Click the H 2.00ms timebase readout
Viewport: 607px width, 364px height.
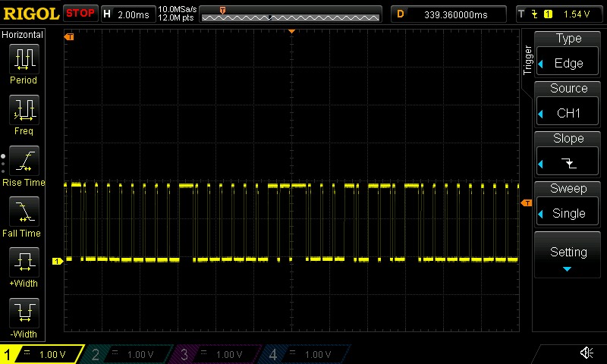click(127, 14)
